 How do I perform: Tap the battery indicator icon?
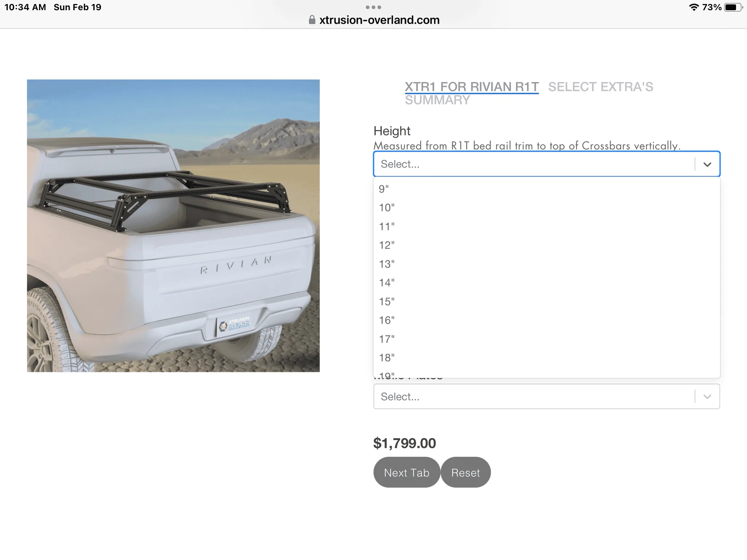[x=734, y=7]
